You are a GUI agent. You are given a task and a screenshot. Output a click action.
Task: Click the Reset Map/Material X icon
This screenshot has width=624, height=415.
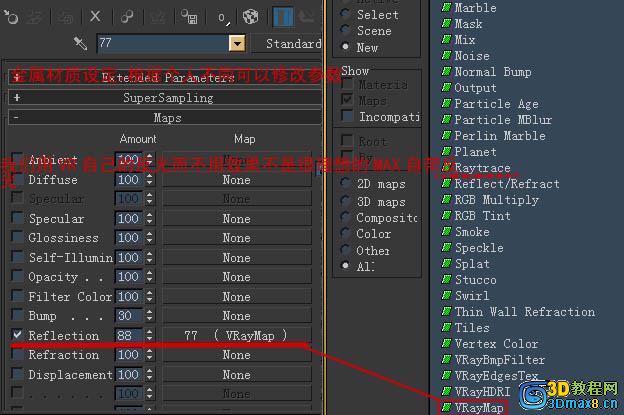coord(95,16)
